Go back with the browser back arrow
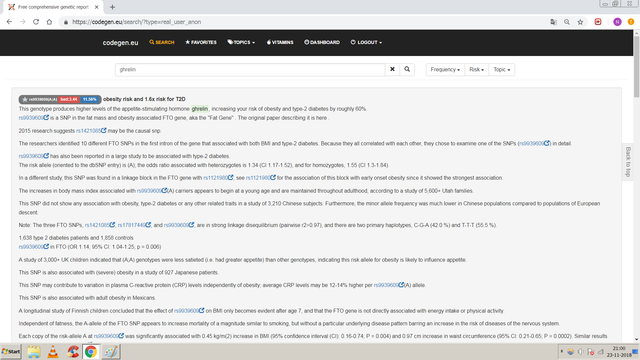Screen dimensions: 640x360 (9, 22)
